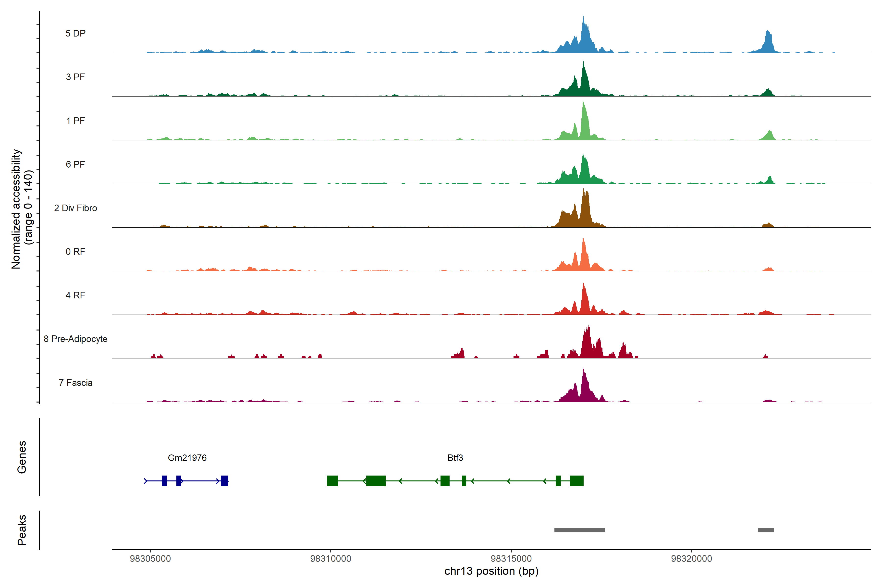Click the shorter gray peak bar
Image resolution: width=882 pixels, height=588 pixels.
tap(766, 530)
